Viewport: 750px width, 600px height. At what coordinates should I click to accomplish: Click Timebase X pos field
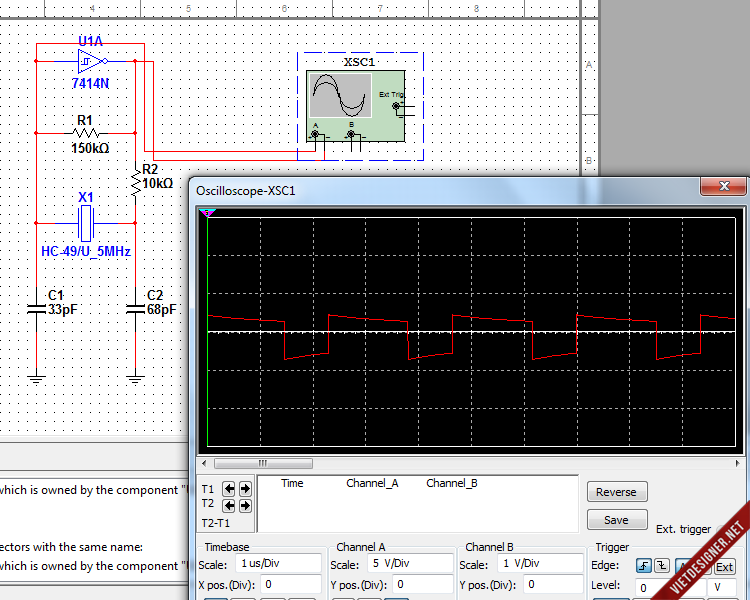click(x=291, y=584)
